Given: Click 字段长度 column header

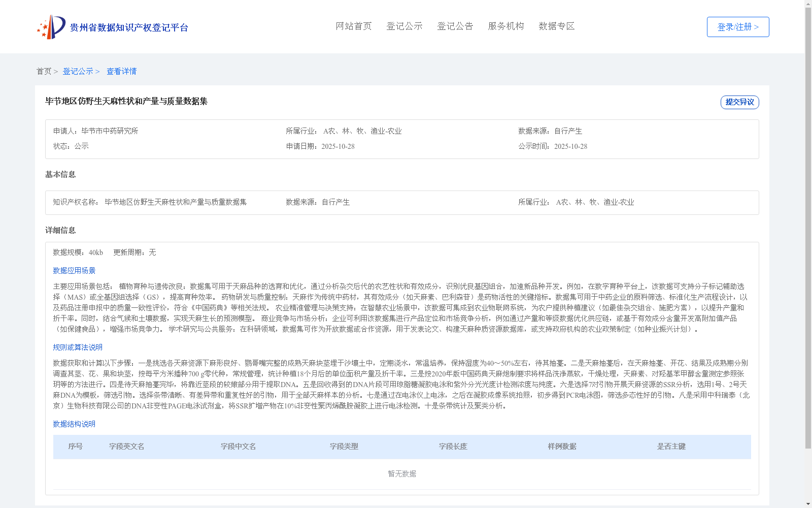Looking at the screenshot, I should (453, 447).
